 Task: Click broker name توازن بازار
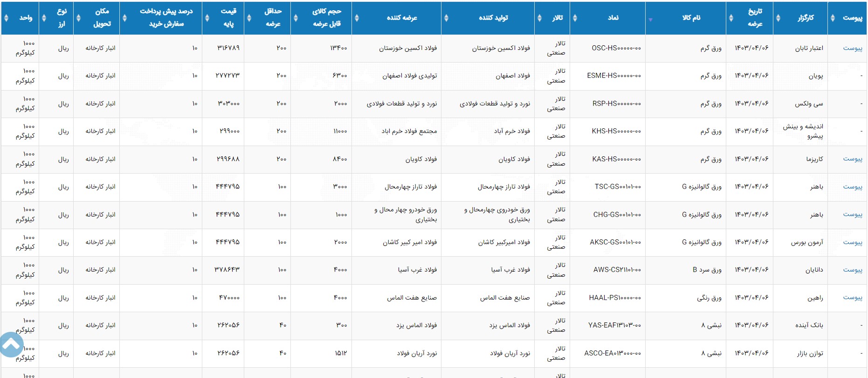810,353
